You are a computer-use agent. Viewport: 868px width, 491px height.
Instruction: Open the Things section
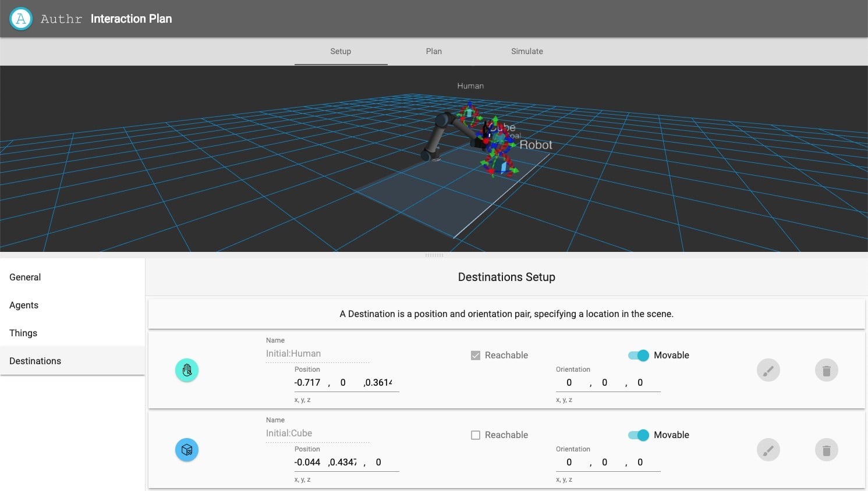coord(72,333)
